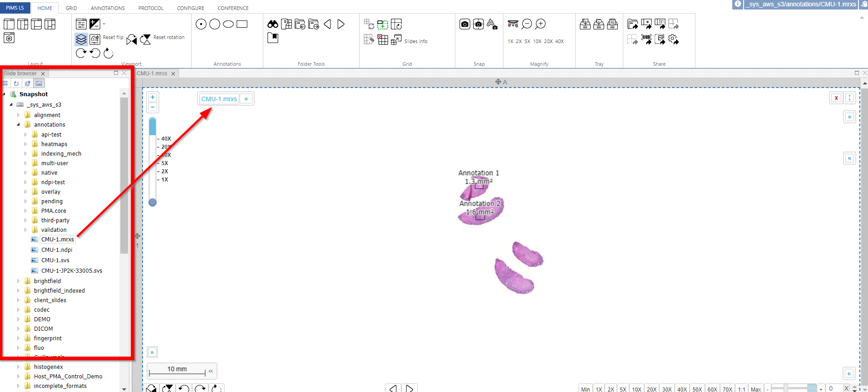
Task: Click Reset rotation
Action: click(x=169, y=38)
